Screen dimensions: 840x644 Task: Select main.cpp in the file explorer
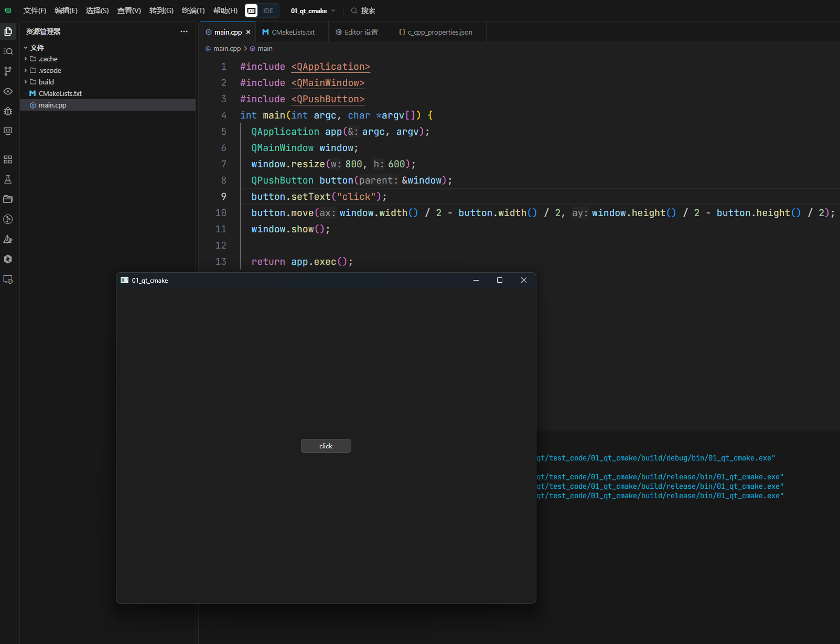point(51,105)
